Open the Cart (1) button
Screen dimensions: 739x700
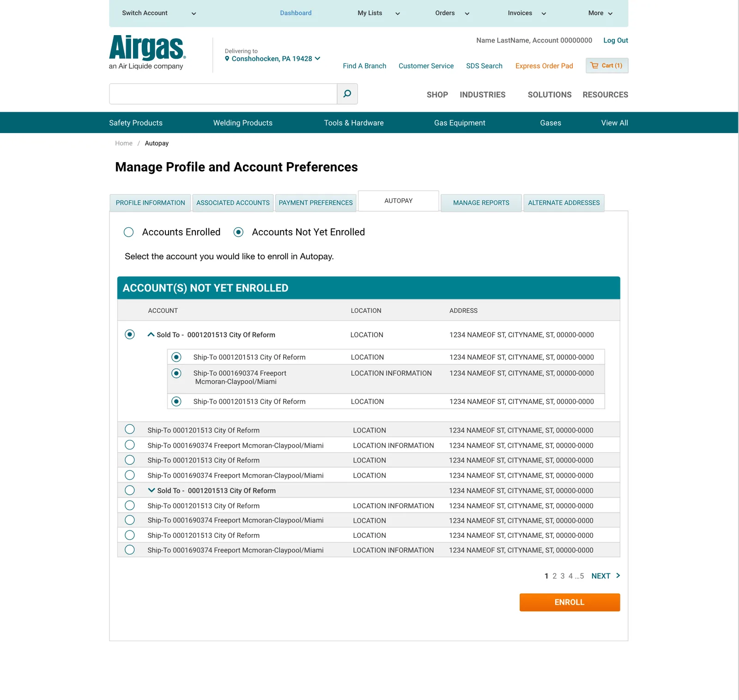[607, 66]
